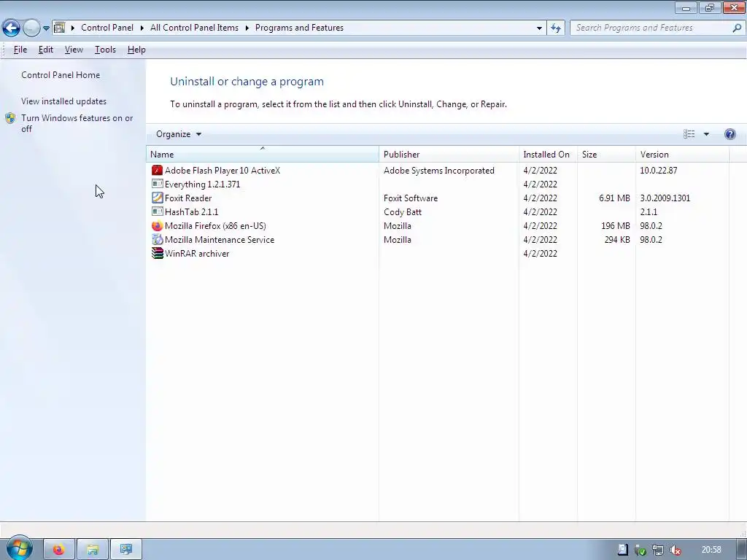Click the Everything 1.2.1.371 program icon
The width and height of the screenshot is (747, 560).
click(157, 184)
